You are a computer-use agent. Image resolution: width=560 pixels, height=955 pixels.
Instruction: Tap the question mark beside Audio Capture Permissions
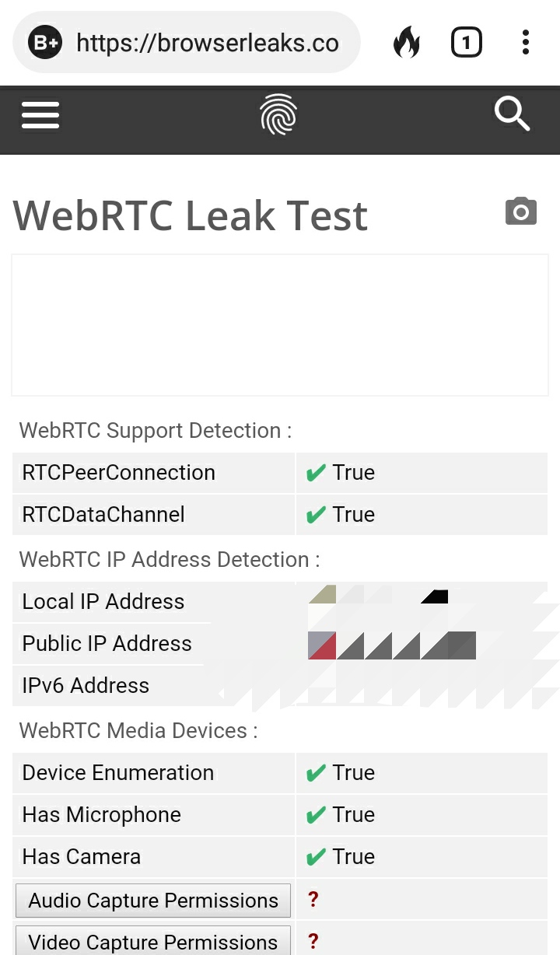[313, 899]
